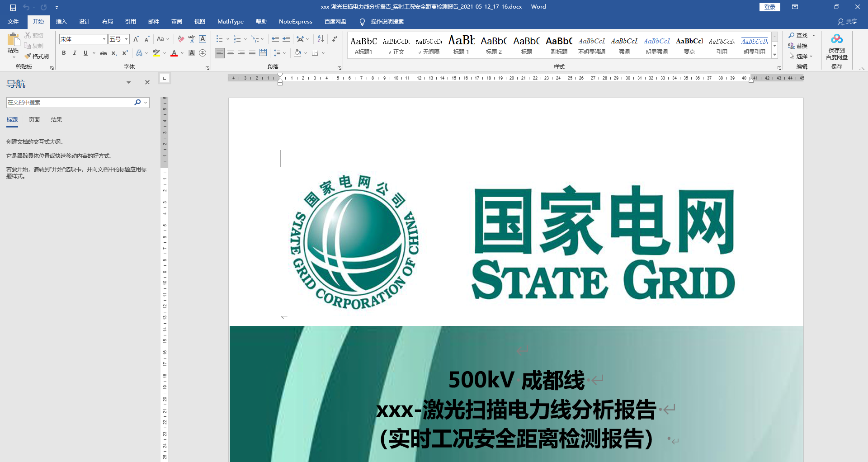
Task: Toggle superscript formatting
Action: click(125, 53)
